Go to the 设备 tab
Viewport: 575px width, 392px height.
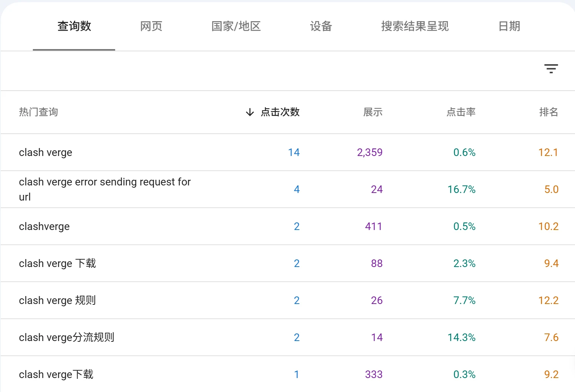[321, 26]
